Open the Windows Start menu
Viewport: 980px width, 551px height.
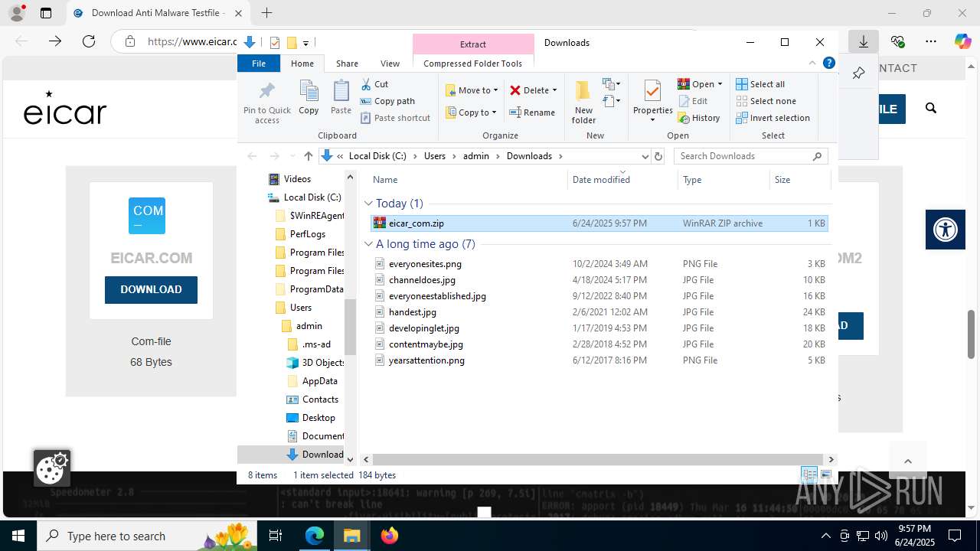coord(18,536)
